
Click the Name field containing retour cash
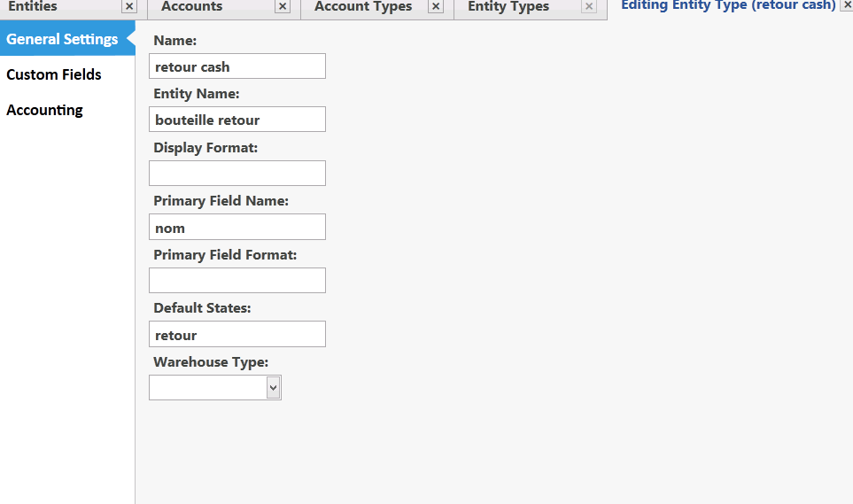pos(237,66)
